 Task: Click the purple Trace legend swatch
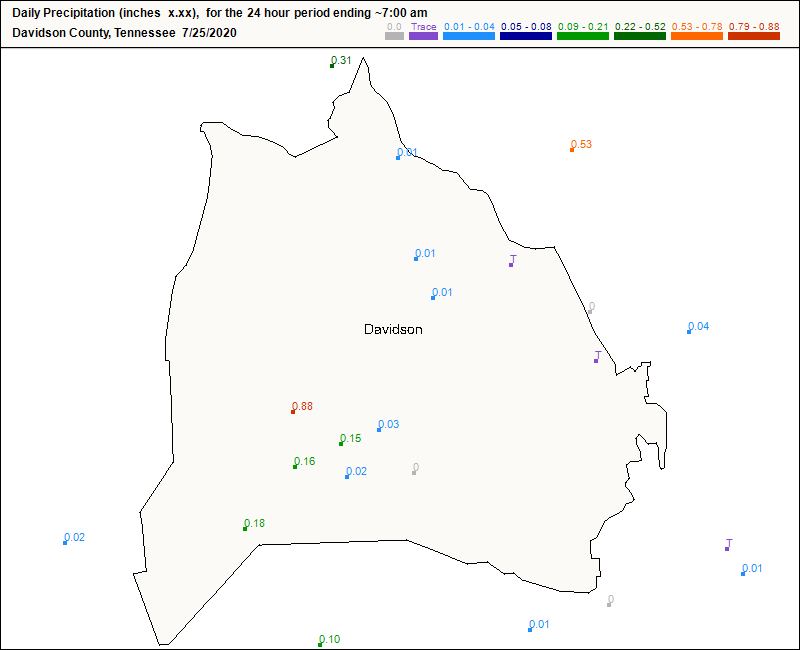tap(423, 36)
